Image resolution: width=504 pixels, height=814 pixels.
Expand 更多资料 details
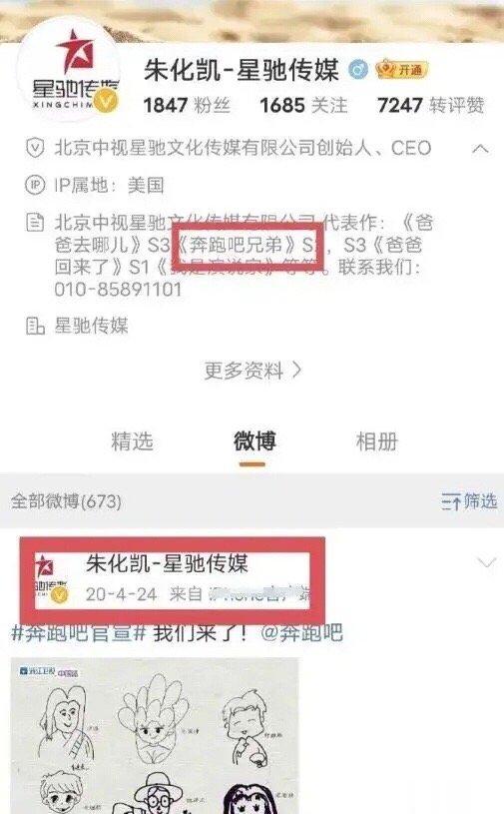coord(252,371)
